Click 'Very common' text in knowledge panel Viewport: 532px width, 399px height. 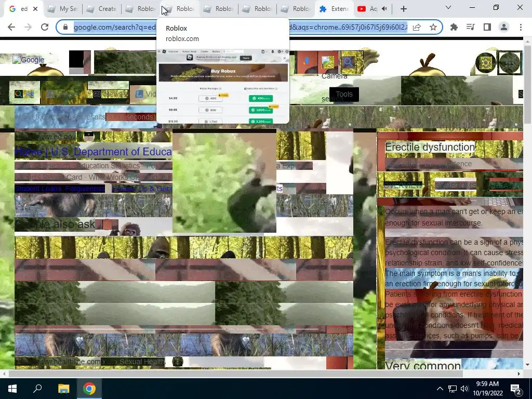[423, 365]
